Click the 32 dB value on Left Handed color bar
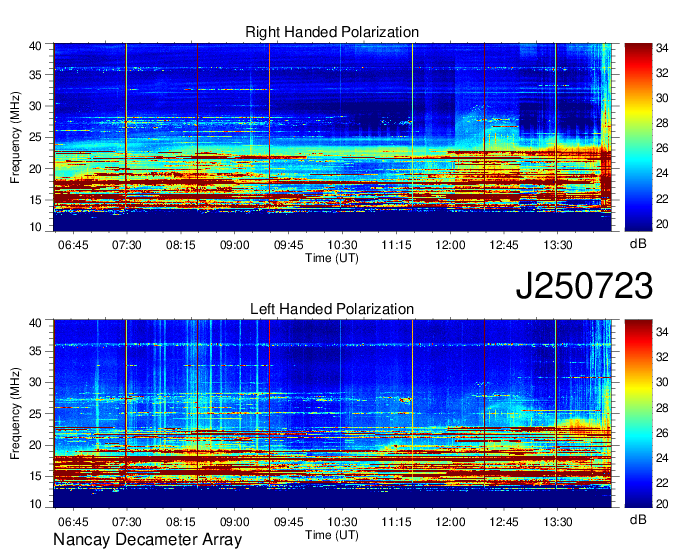The height and width of the screenshot is (552, 680). click(x=662, y=357)
